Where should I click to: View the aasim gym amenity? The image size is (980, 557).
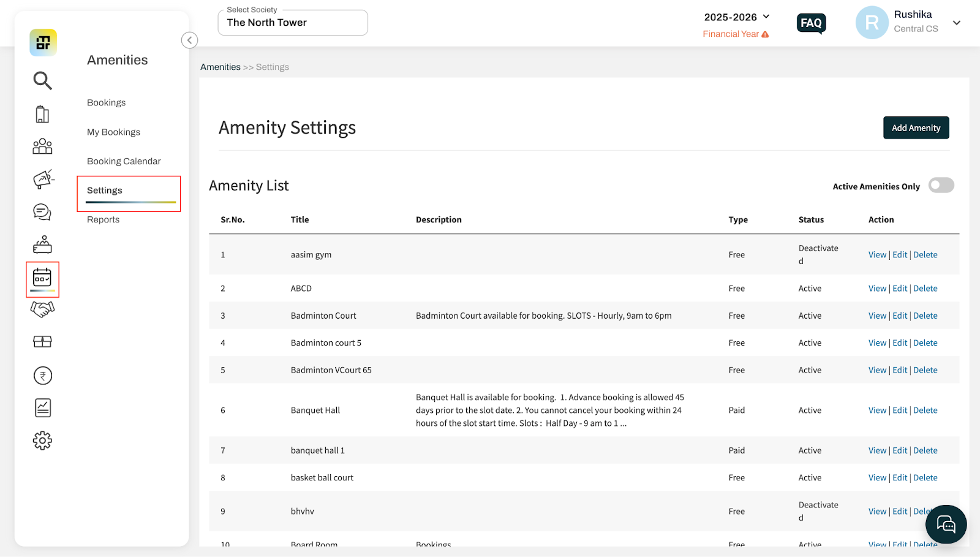tap(877, 255)
